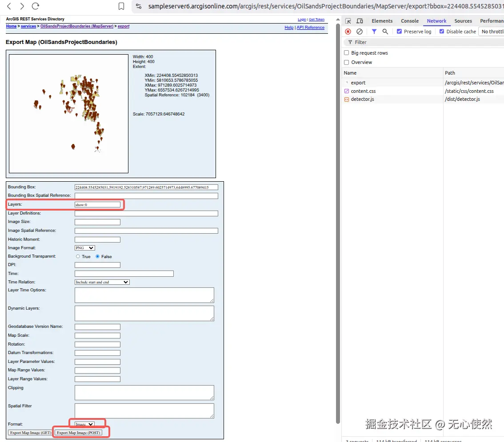
Task: Activate the DevTools inspect element picker
Action: 348,21
